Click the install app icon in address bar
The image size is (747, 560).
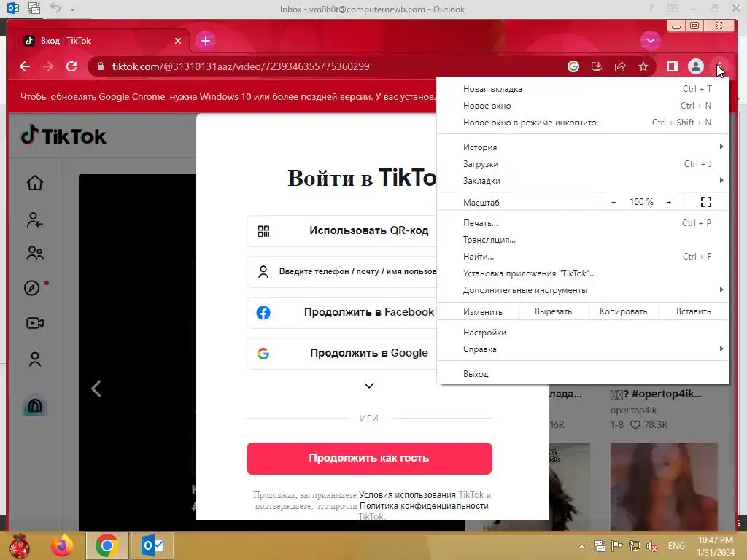pyautogui.click(x=597, y=66)
